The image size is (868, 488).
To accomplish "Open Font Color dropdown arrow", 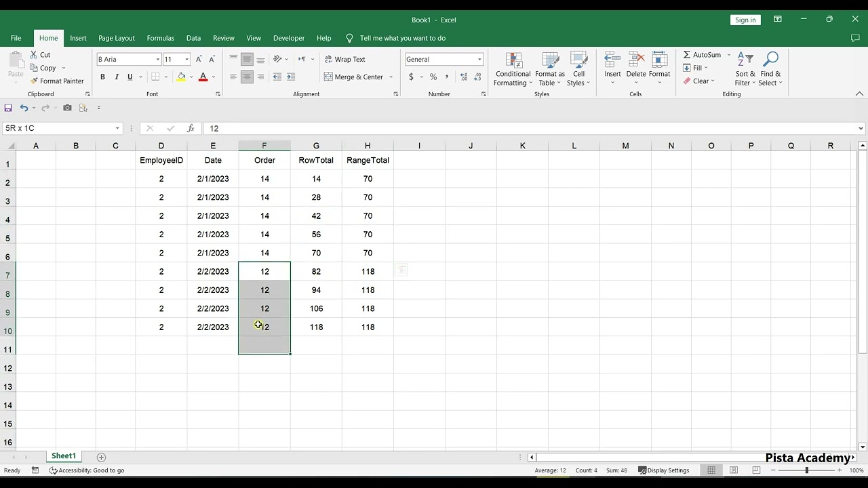I will tap(213, 77).
